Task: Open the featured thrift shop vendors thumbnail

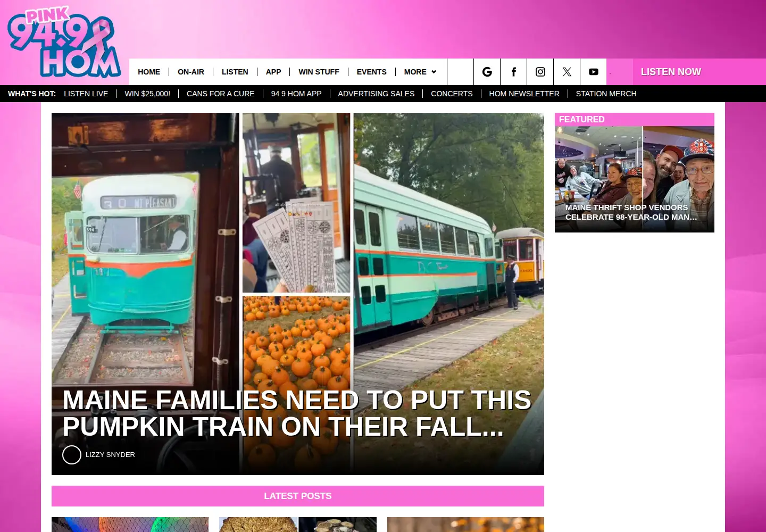Action: tap(635, 179)
